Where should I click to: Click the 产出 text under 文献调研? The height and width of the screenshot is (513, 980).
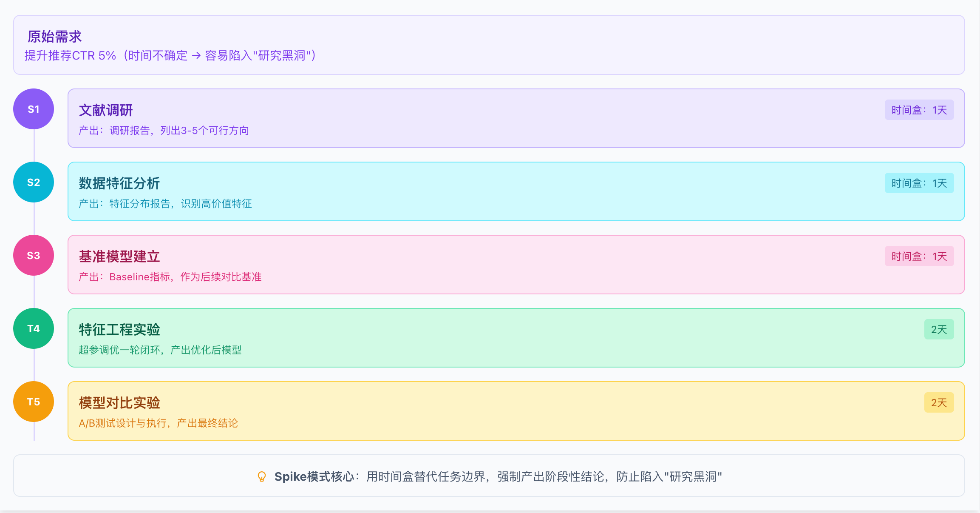[x=164, y=131]
